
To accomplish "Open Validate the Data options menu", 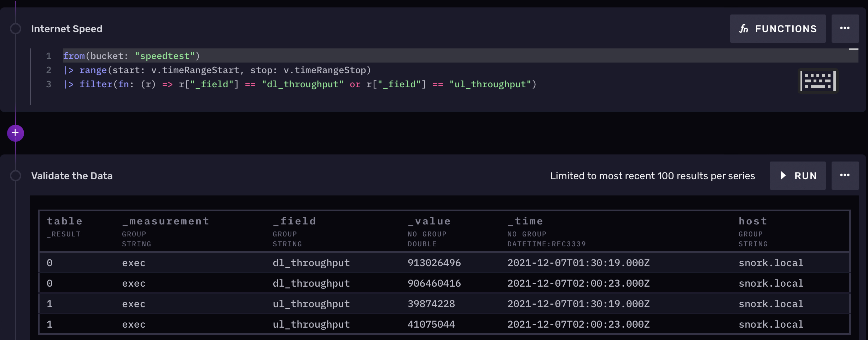I will [845, 176].
